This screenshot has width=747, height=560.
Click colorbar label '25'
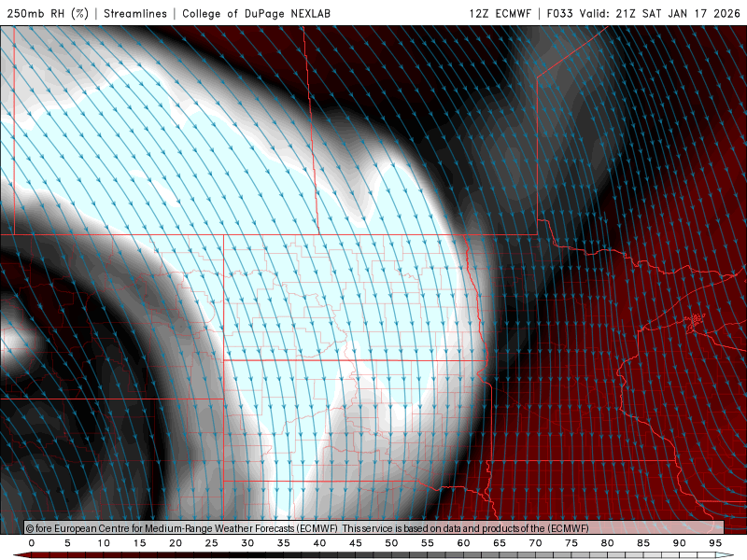pos(212,543)
